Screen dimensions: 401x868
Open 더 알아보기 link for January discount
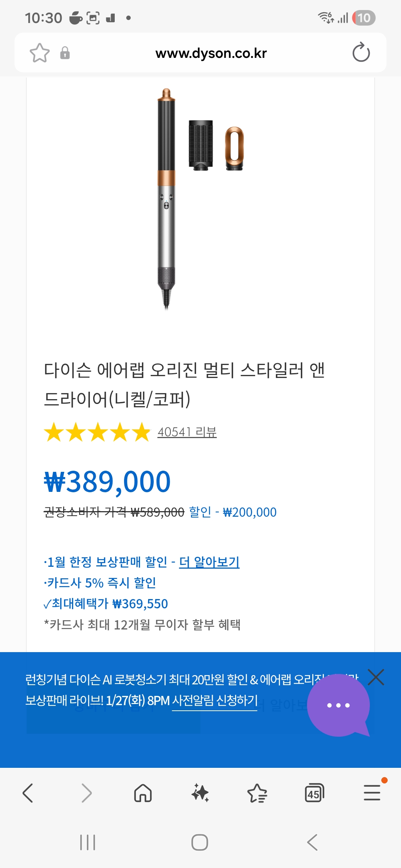(209, 562)
